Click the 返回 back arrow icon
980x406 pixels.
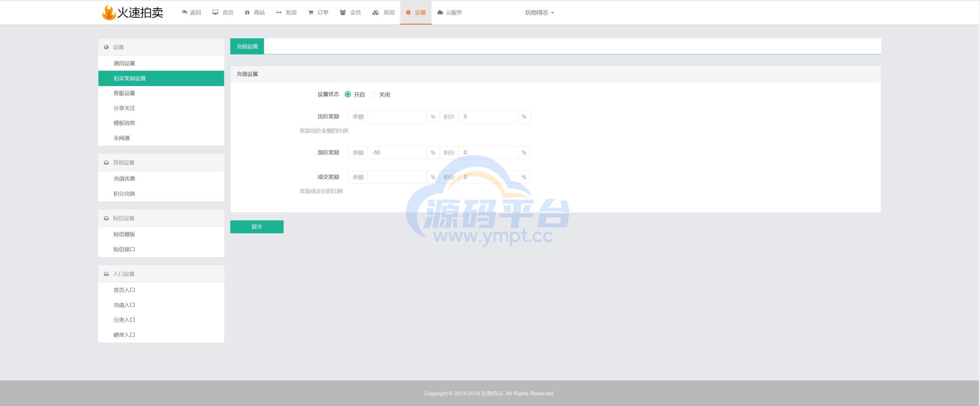tap(185, 12)
